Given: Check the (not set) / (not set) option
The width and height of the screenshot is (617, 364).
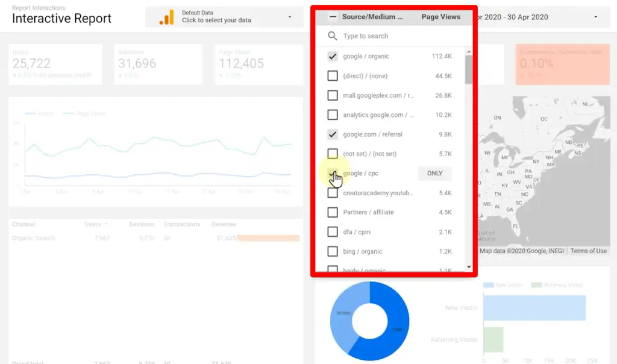Looking at the screenshot, I should [x=332, y=154].
